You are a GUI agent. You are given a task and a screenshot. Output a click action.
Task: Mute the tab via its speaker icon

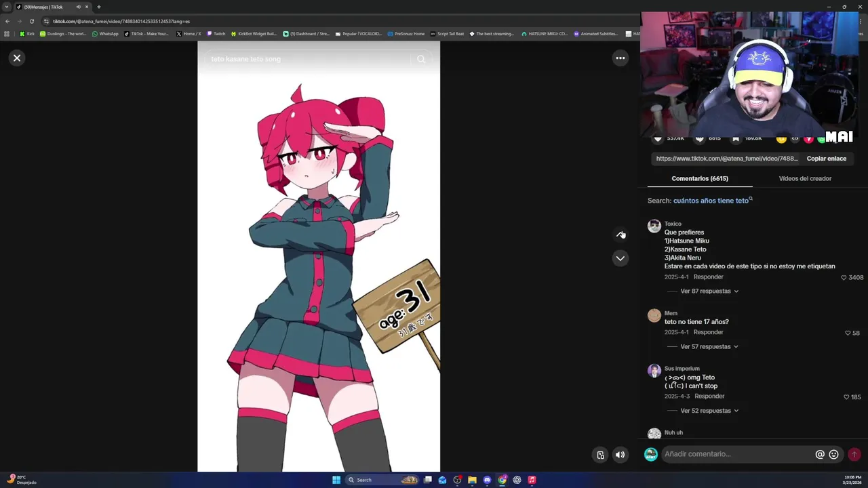[78, 7]
